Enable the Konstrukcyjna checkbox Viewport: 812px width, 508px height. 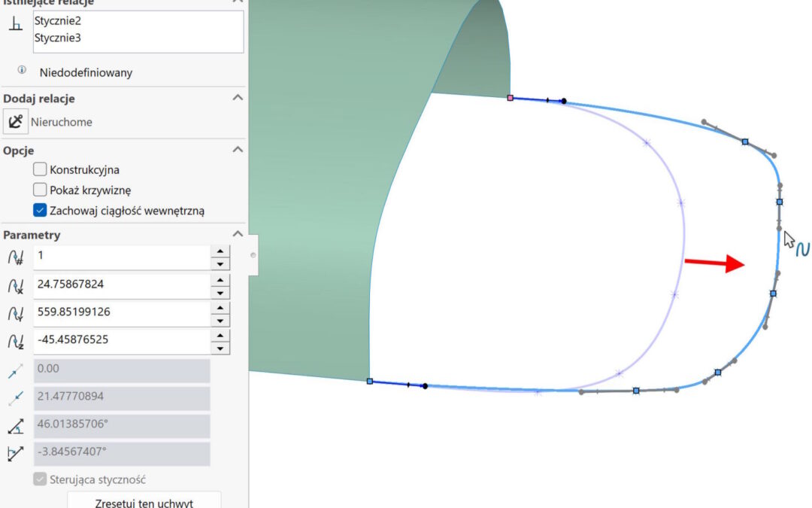pyautogui.click(x=41, y=170)
